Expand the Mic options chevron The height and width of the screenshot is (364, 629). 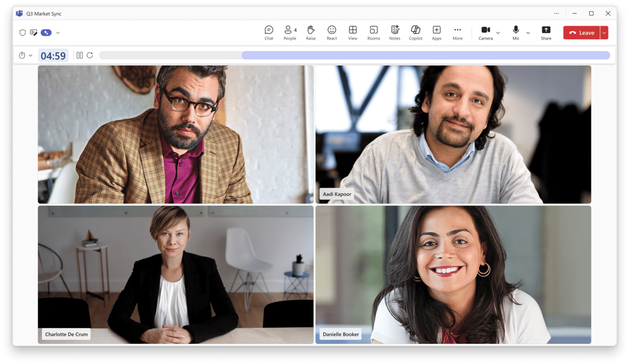point(528,33)
